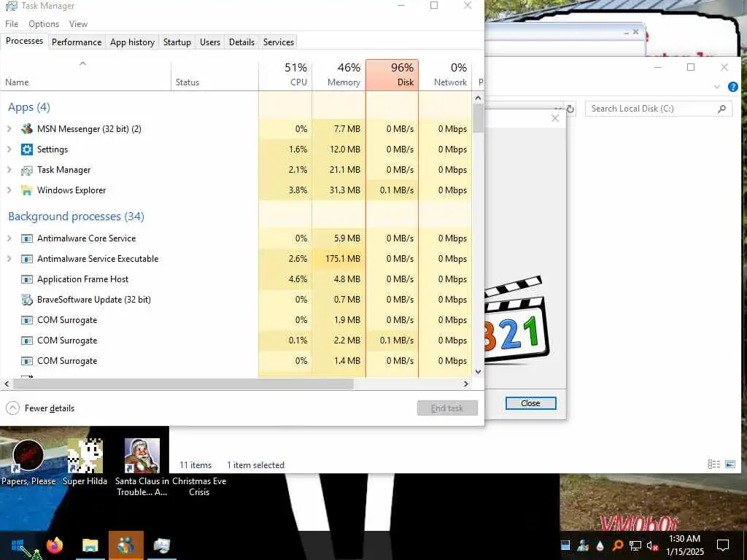
Task: Click the Background processes (34) heading
Action: (x=76, y=216)
